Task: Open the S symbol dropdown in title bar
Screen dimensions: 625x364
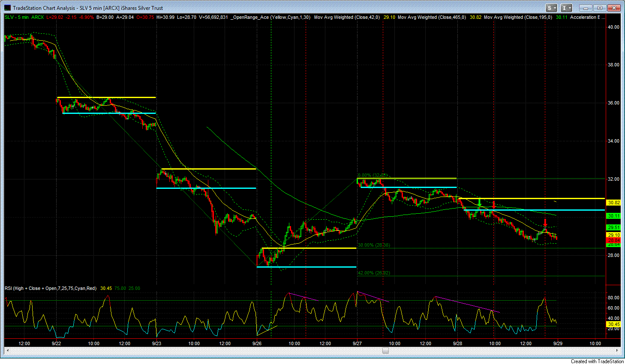Action: tap(551, 8)
